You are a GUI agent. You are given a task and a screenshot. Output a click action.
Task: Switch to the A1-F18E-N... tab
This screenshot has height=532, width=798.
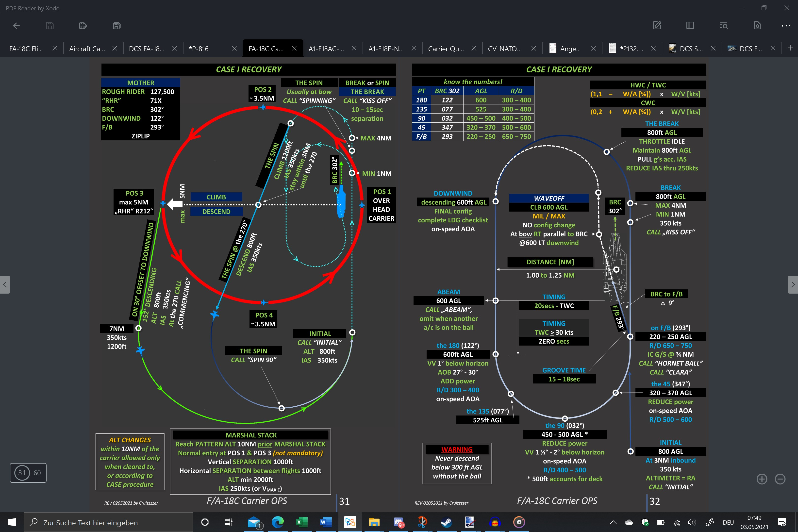pos(386,49)
